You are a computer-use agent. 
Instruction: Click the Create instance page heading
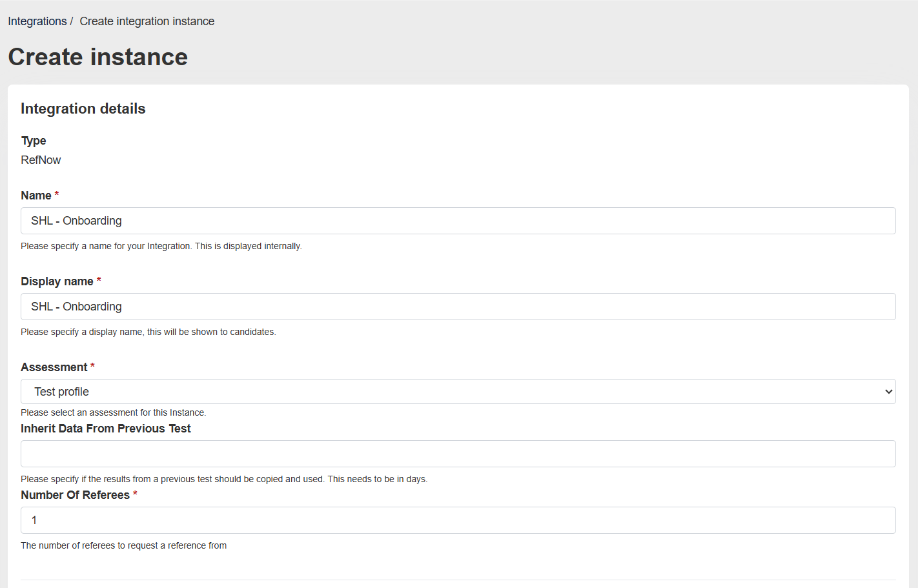98,57
